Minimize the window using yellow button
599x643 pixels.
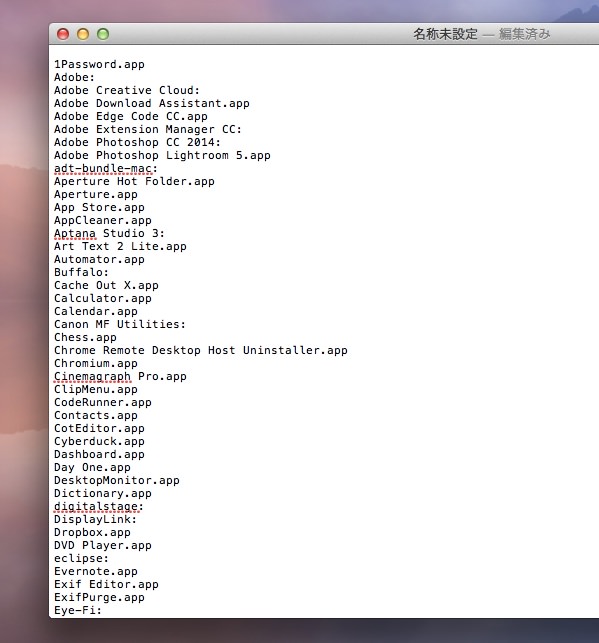tap(83, 34)
